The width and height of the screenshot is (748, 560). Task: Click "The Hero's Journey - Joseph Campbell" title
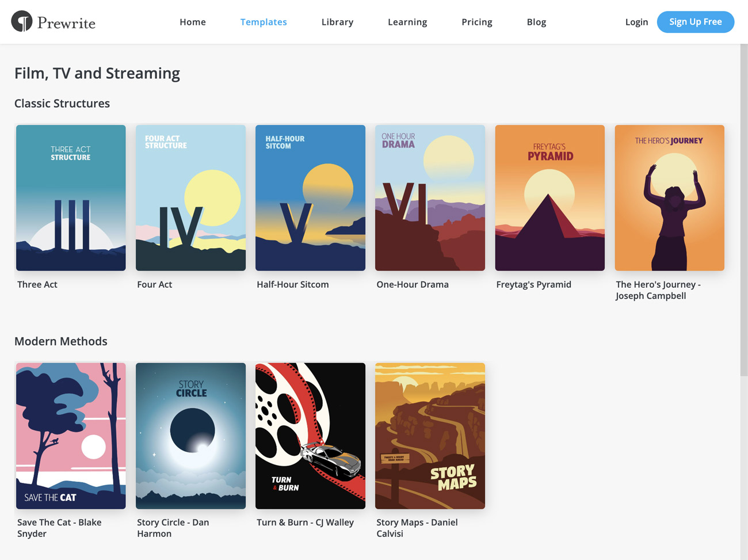pos(658,290)
